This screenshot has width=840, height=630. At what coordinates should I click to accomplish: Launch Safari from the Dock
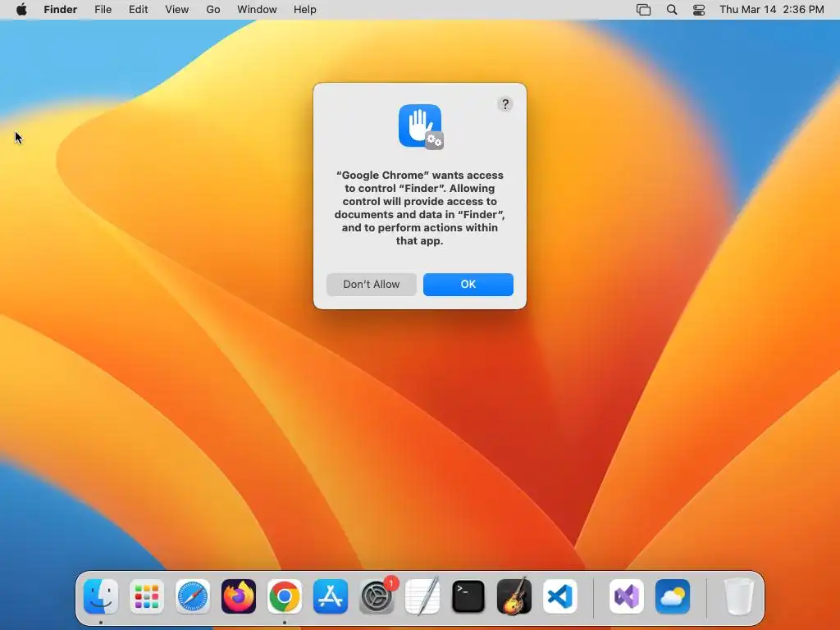(x=193, y=596)
